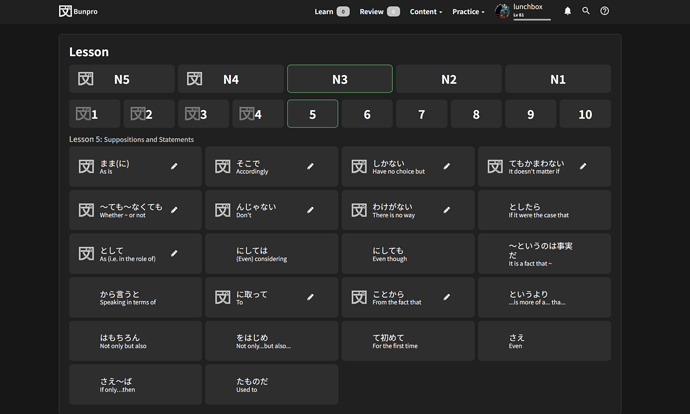
Task: Click pencil icon on そこで card
Action: (x=310, y=167)
